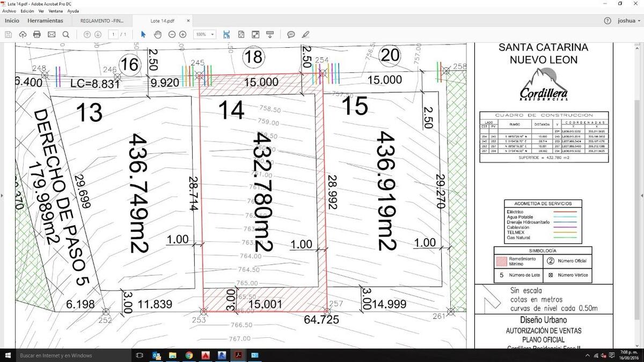Open the search magnifier tool
The height and width of the screenshot is (362, 644).
pos(66,34)
